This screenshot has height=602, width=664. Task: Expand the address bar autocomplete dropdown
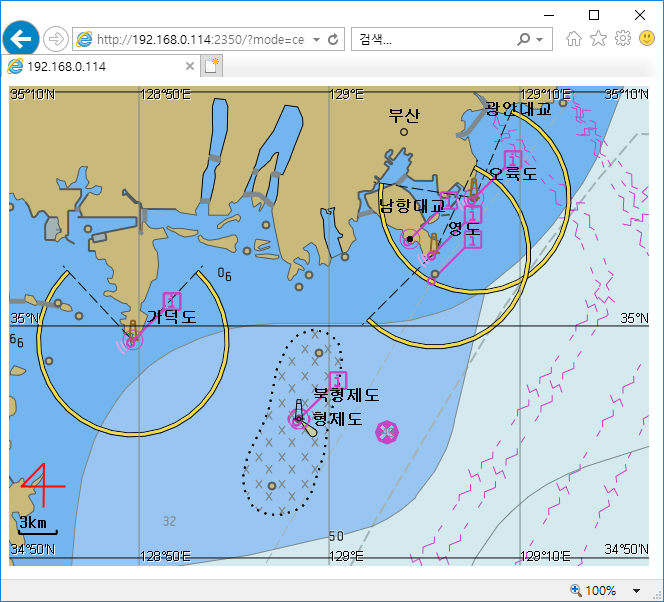click(317, 40)
